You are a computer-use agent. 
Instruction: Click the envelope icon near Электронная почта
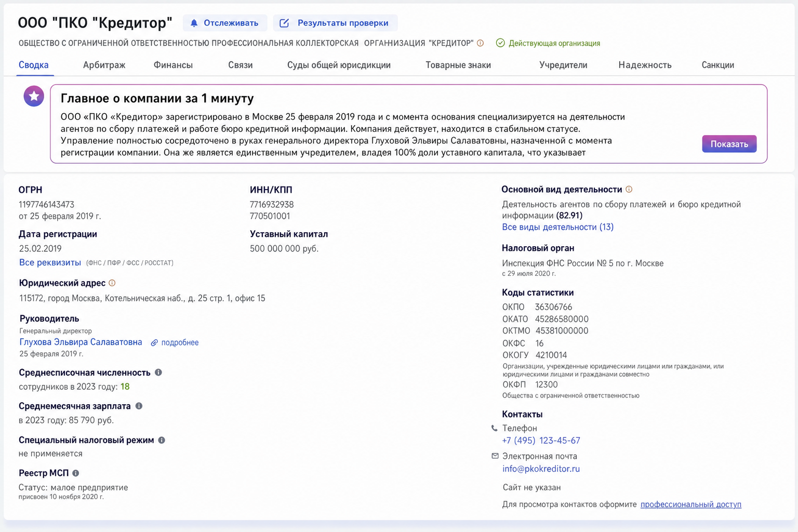tap(495, 456)
